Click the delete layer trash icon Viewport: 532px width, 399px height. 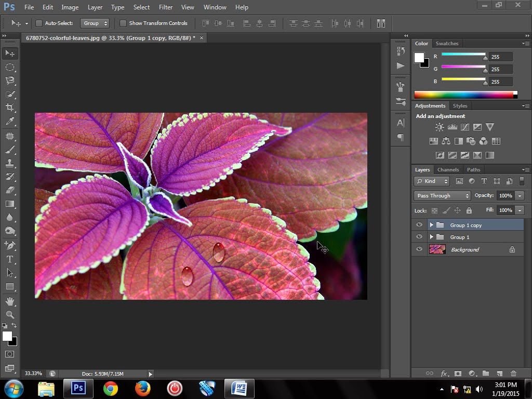point(513,373)
